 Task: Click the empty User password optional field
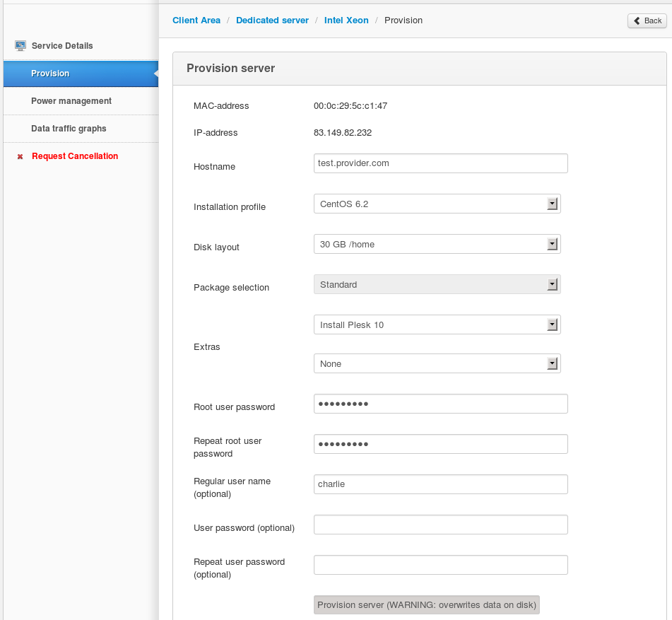point(440,525)
